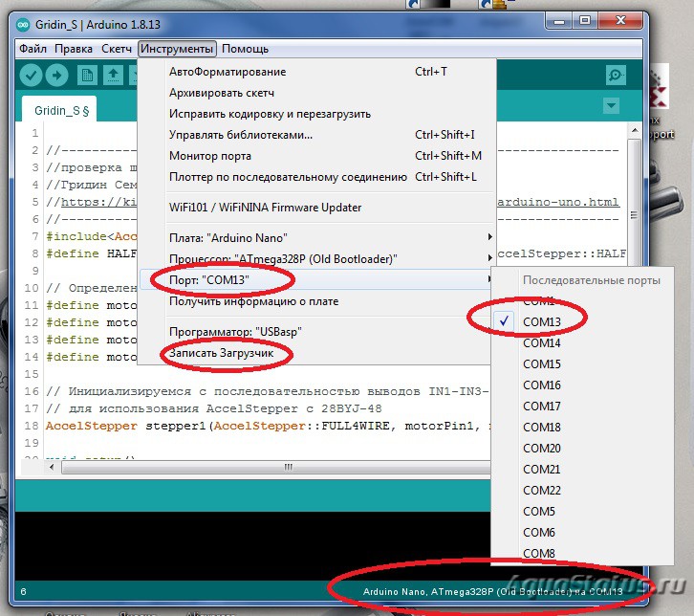Expand Программатор: "USBasp" entry
The width and height of the screenshot is (694, 616).
pos(315,332)
